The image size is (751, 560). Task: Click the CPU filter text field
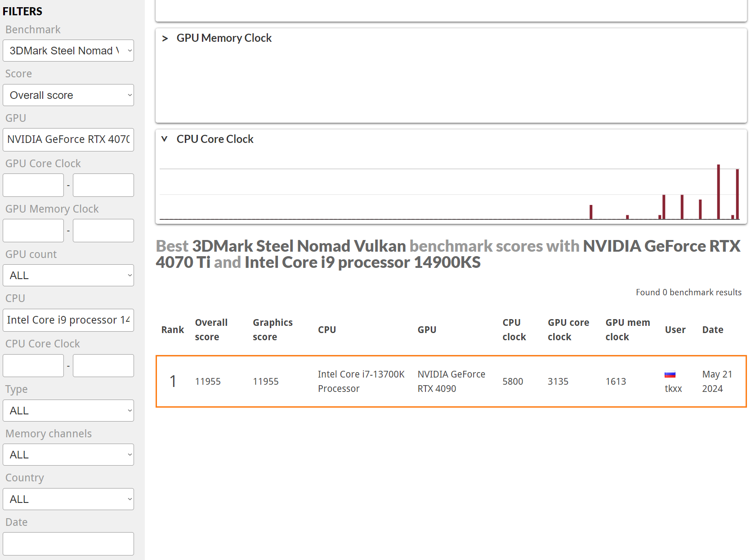[68, 320]
